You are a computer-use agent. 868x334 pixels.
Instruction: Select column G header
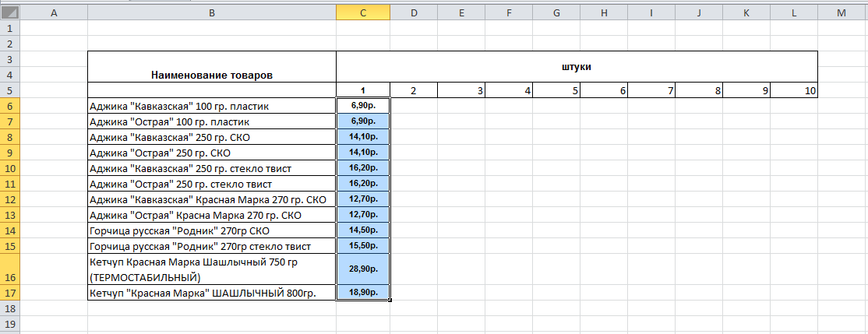tap(556, 12)
